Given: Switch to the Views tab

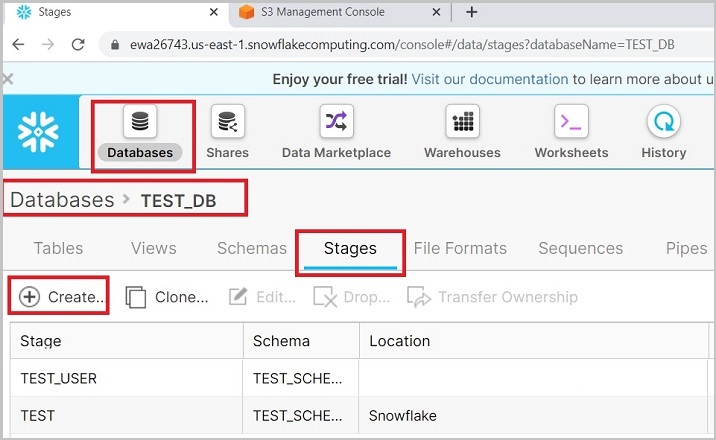Looking at the screenshot, I should coord(153,248).
